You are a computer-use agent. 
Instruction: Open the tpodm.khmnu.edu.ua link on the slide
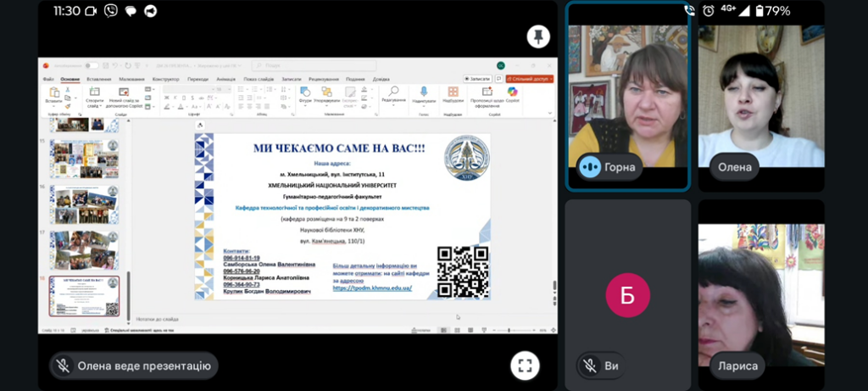click(372, 288)
